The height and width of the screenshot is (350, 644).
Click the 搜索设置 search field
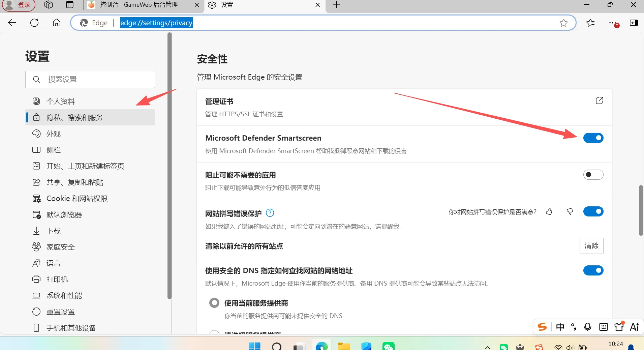tap(90, 79)
